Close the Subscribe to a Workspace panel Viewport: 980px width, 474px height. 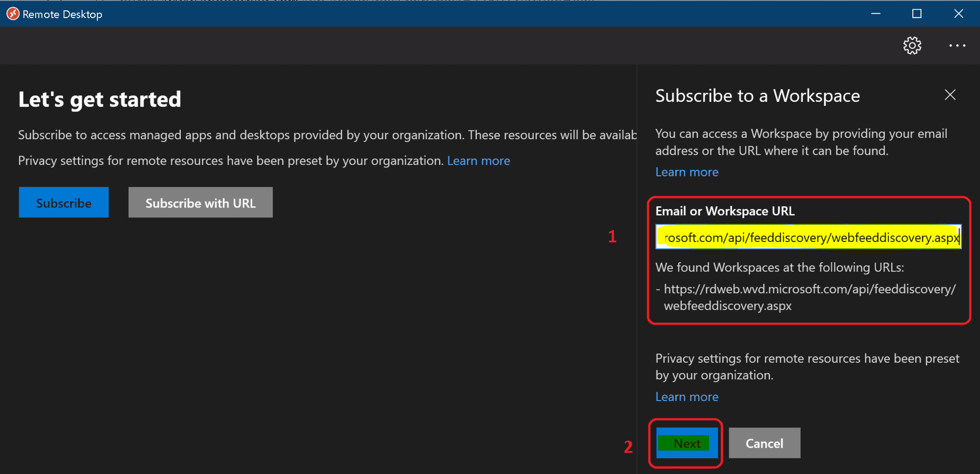point(950,95)
